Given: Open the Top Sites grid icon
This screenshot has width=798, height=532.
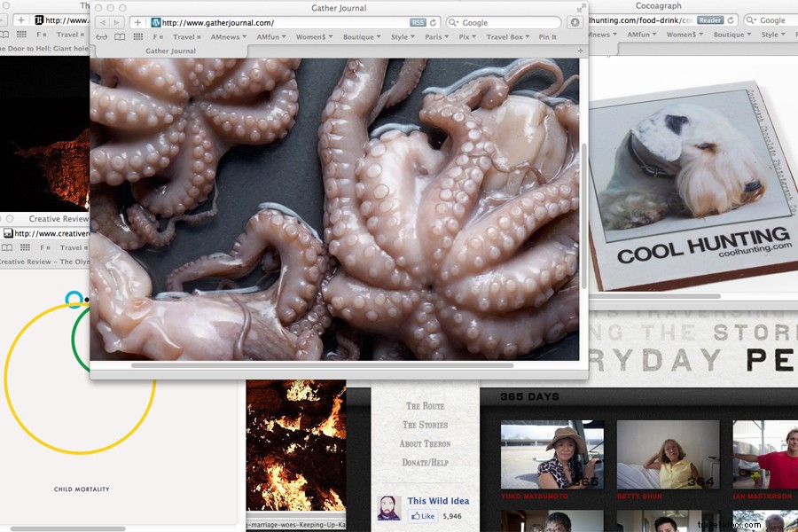Looking at the screenshot, I should pyautogui.click(x=137, y=36).
